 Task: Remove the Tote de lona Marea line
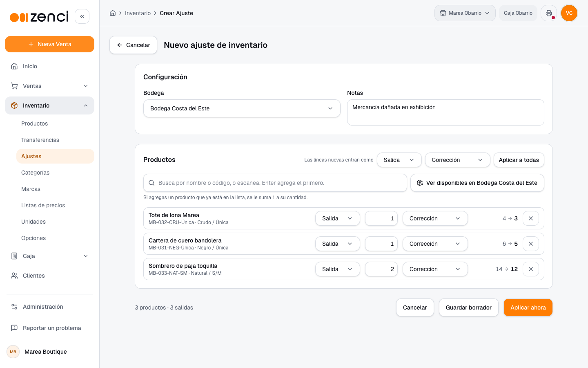tap(531, 218)
